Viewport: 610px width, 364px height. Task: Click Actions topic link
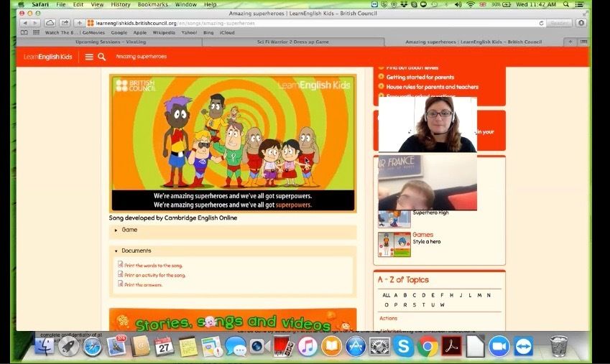(388, 318)
